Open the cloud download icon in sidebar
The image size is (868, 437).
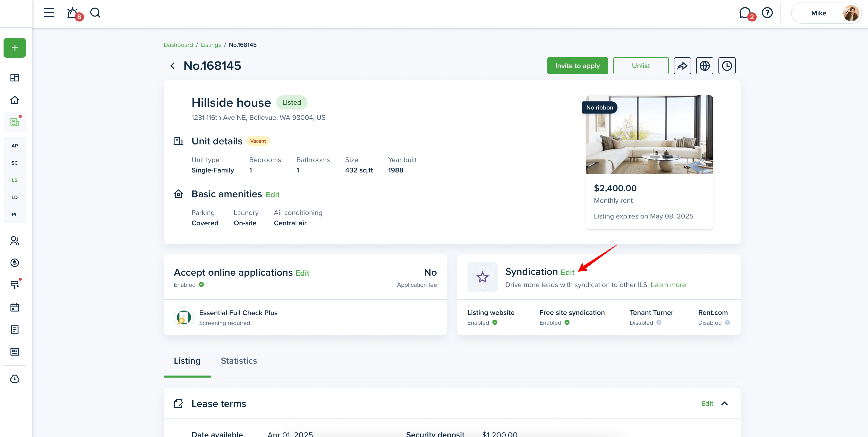tap(14, 379)
